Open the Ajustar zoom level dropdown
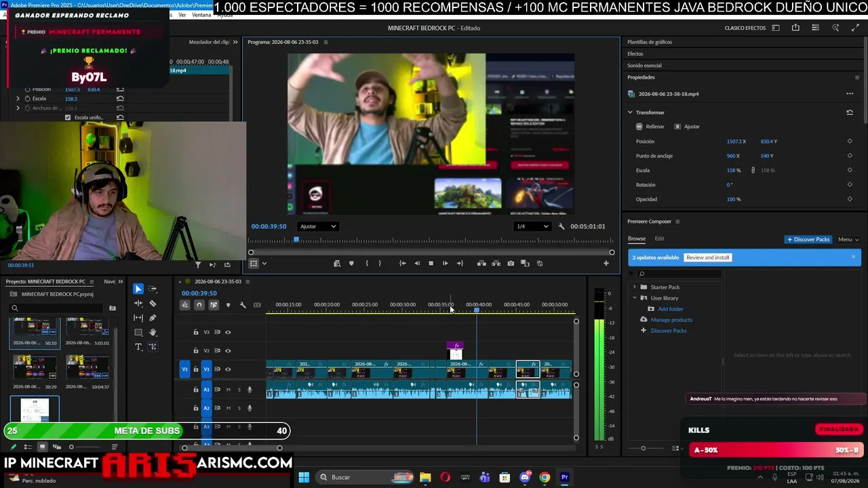 click(317, 226)
